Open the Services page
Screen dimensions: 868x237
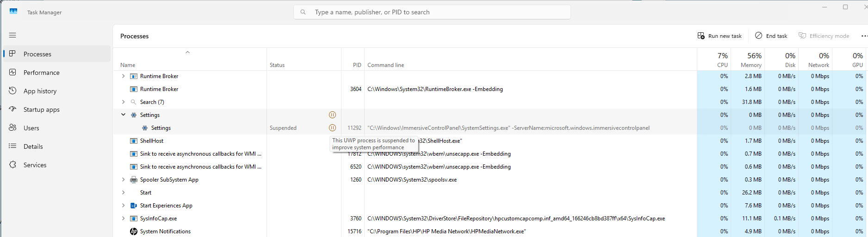(57, 165)
